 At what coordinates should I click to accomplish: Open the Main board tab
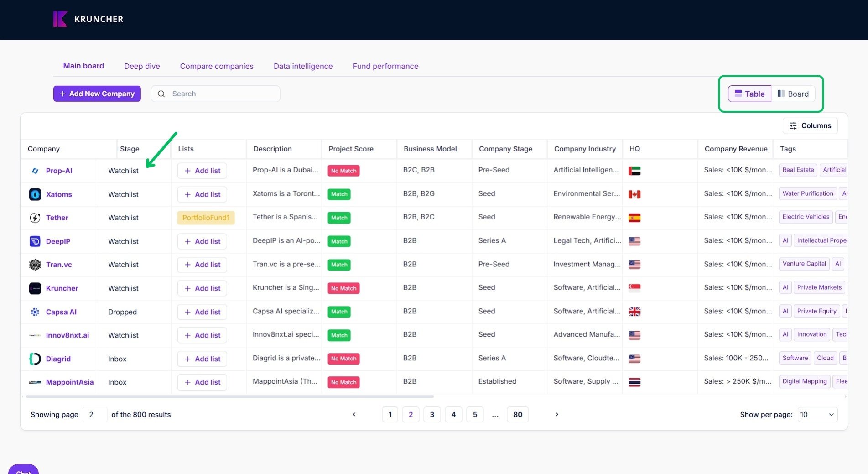pyautogui.click(x=83, y=66)
